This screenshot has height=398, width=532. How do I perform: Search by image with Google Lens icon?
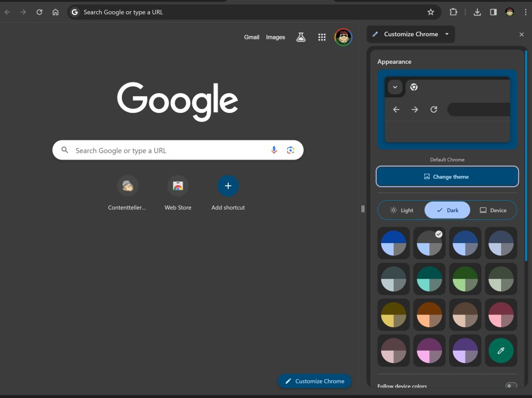click(290, 150)
